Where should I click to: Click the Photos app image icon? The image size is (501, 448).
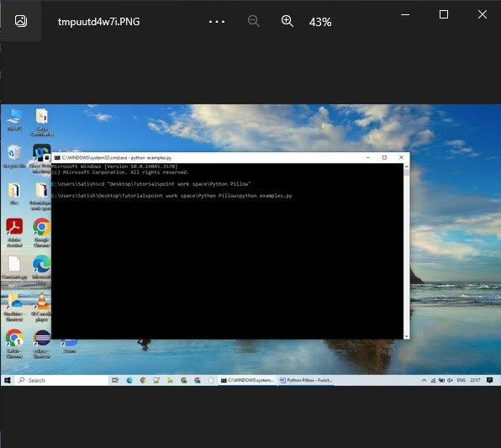tap(21, 21)
